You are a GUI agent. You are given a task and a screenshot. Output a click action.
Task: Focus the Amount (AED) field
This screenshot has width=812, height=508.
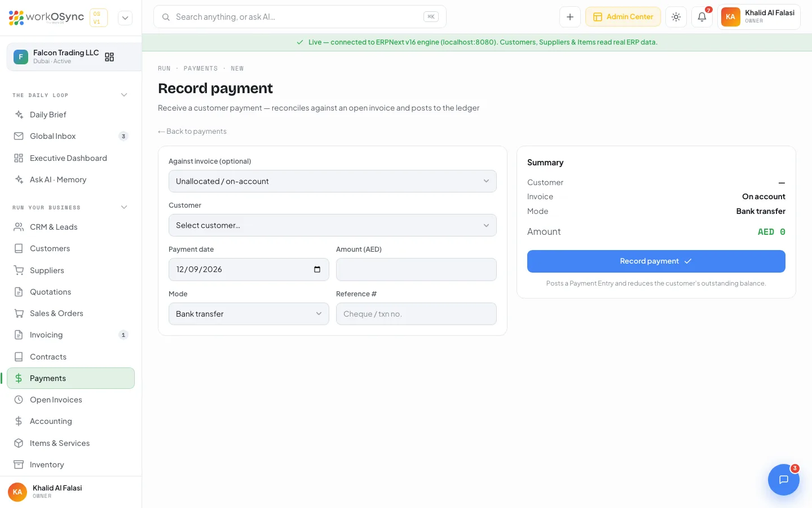(416, 269)
